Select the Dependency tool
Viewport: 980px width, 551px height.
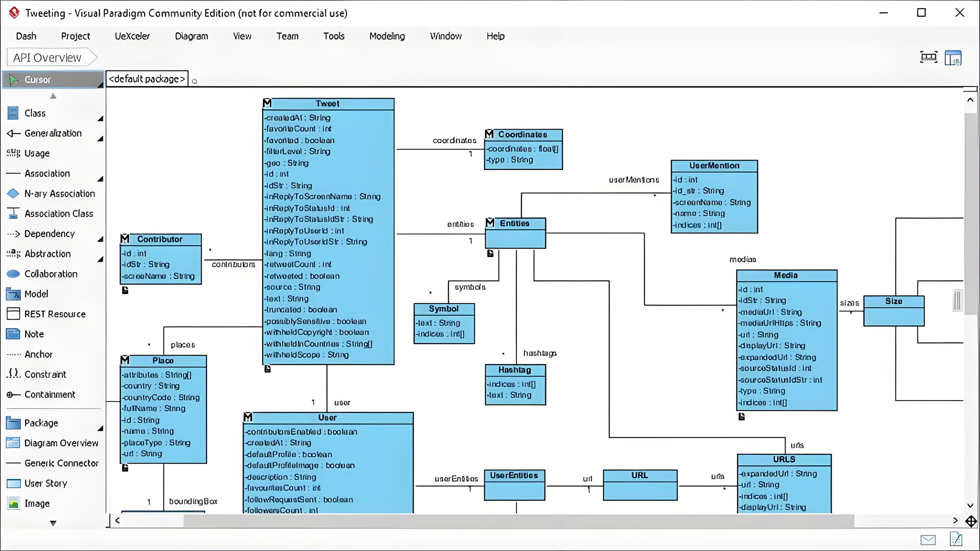tap(49, 233)
